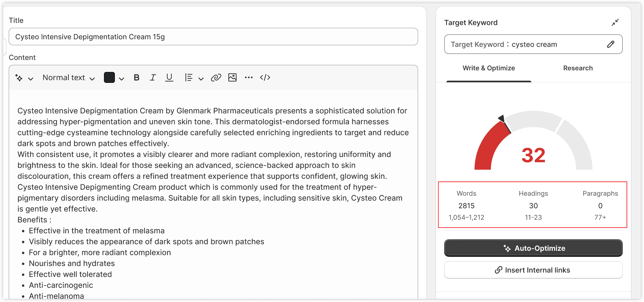Click Insert Internal links button
This screenshot has width=644, height=302.
click(x=533, y=270)
